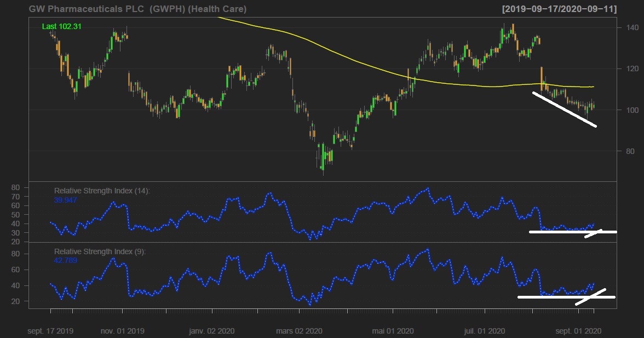Image resolution: width=644 pixels, height=338 pixels.
Task: Click the 60 level on RSI 9 axis
Action: (x=15, y=270)
